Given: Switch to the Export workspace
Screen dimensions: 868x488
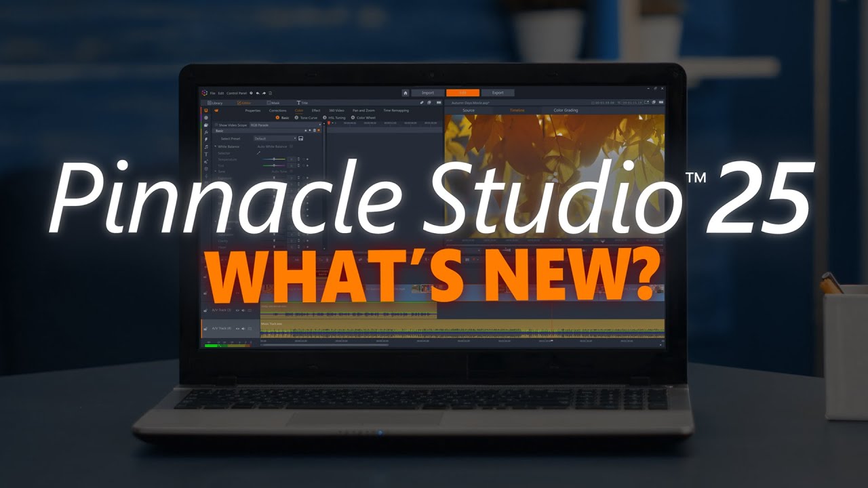Looking at the screenshot, I should coord(498,93).
